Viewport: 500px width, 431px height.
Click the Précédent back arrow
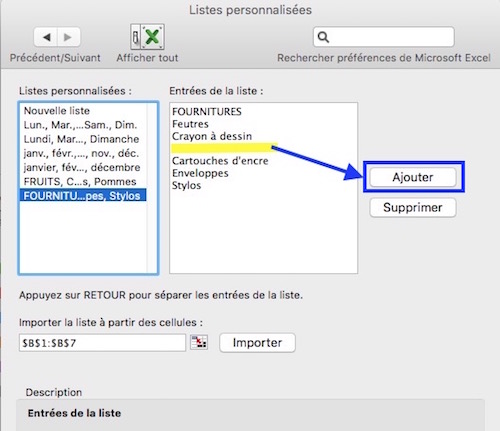point(46,37)
